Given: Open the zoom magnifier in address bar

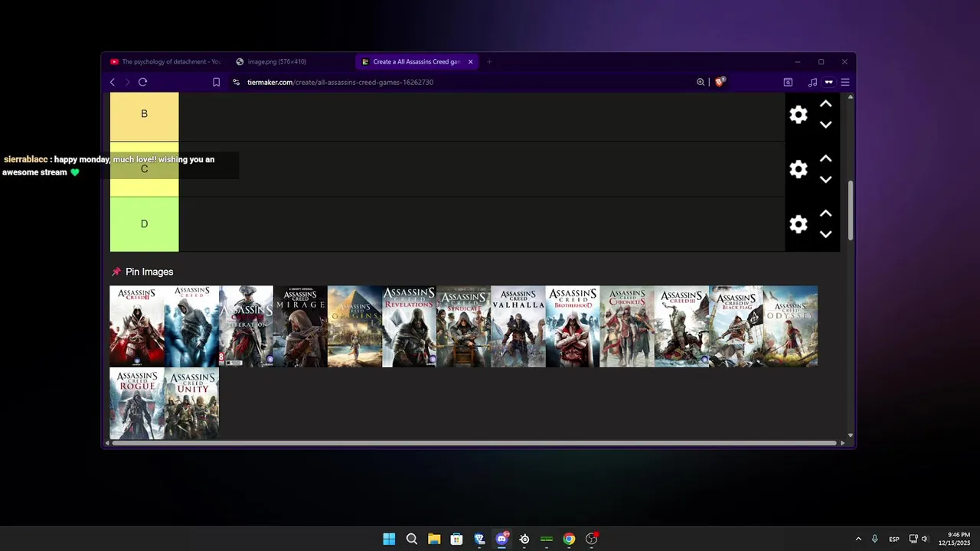Looking at the screenshot, I should pyautogui.click(x=701, y=82).
